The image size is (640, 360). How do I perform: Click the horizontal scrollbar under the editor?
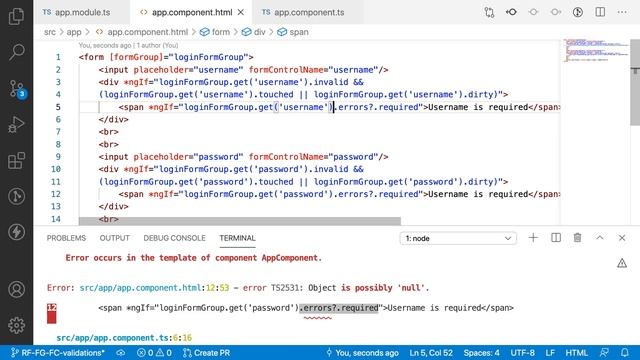pyautogui.click(x=240, y=221)
